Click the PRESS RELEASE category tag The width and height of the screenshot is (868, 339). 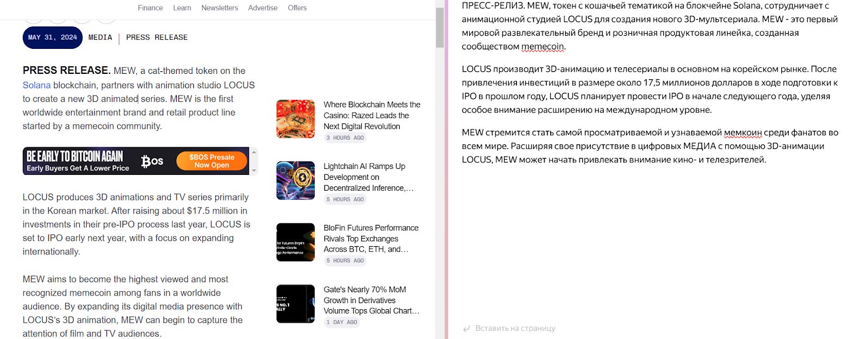(157, 37)
